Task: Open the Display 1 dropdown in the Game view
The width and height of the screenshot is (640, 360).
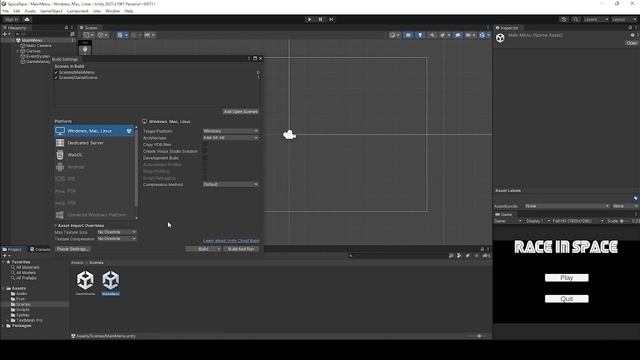Action: pos(538,221)
